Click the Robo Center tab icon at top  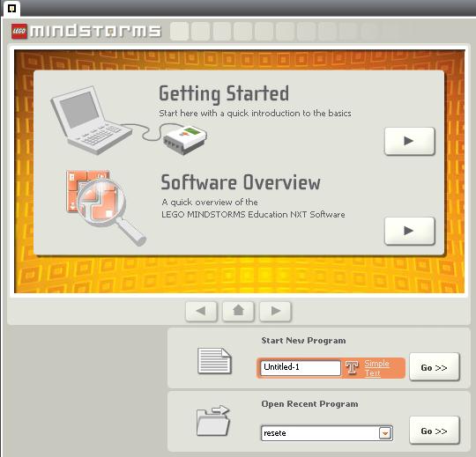pyautogui.click(x=11, y=9)
